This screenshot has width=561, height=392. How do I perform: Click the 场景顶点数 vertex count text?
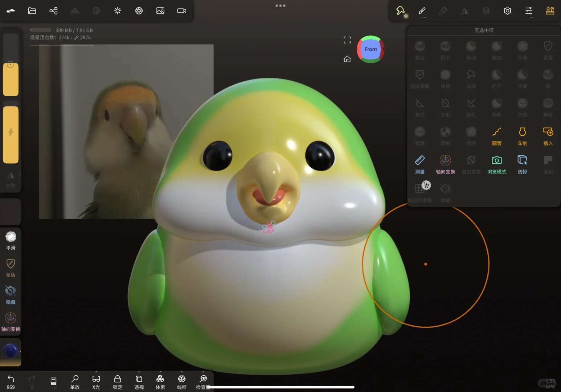point(60,37)
